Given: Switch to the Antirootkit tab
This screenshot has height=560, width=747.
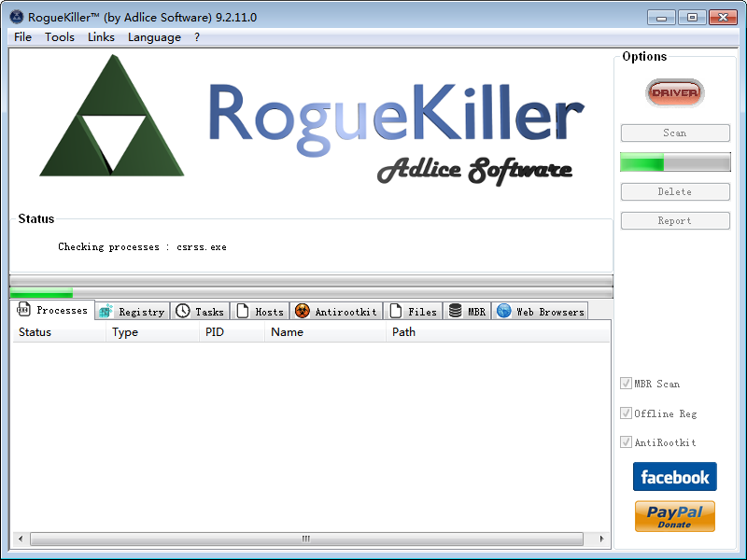Looking at the screenshot, I should 336,312.
